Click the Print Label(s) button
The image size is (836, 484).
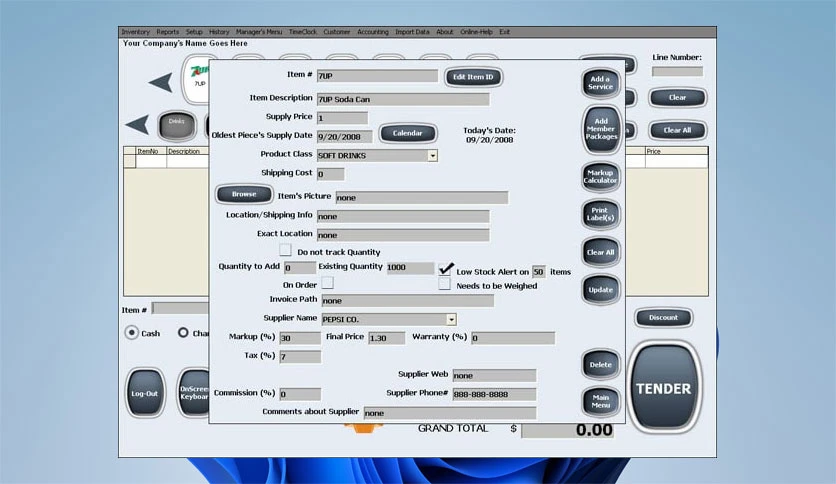[600, 214]
